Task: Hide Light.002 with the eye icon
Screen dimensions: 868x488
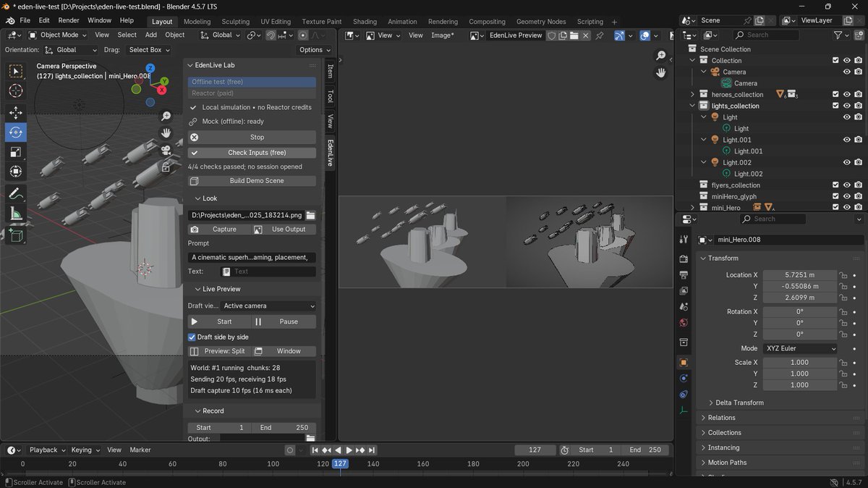Action: pos(846,162)
